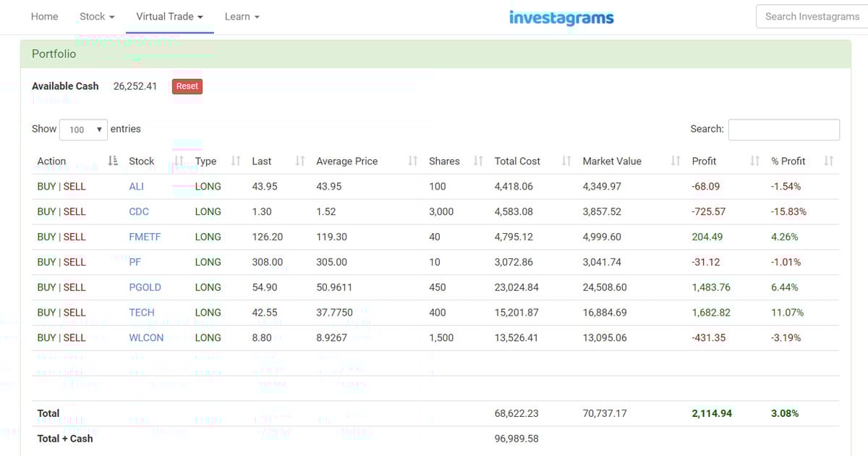Sort table by % Profit column
This screenshot has height=456, width=868.
click(x=802, y=161)
